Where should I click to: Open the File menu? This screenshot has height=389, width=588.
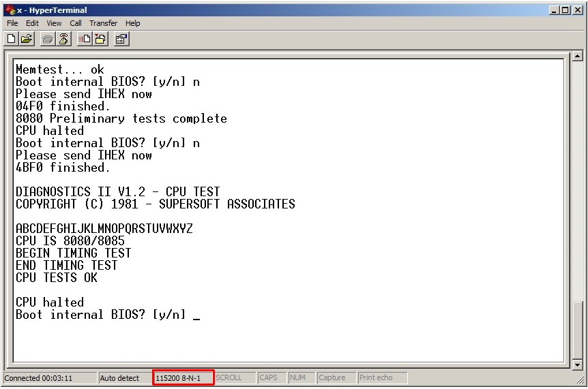click(12, 23)
